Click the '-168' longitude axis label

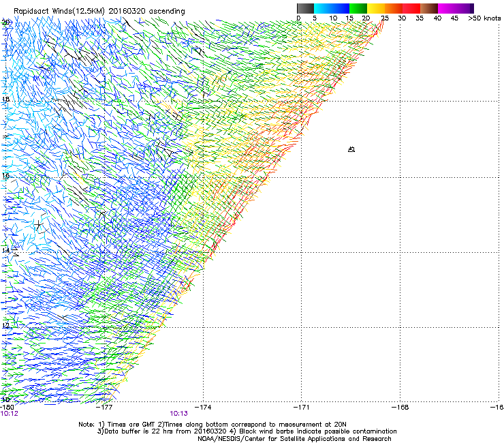point(400,408)
